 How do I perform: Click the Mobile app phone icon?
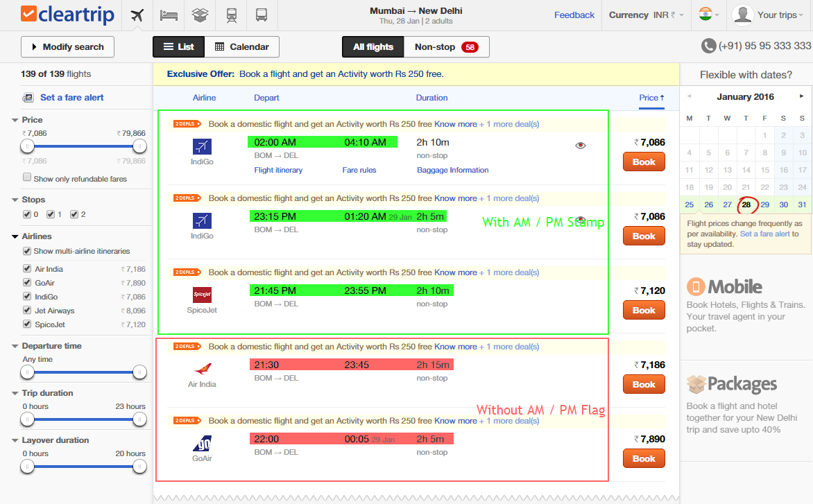pos(696,286)
